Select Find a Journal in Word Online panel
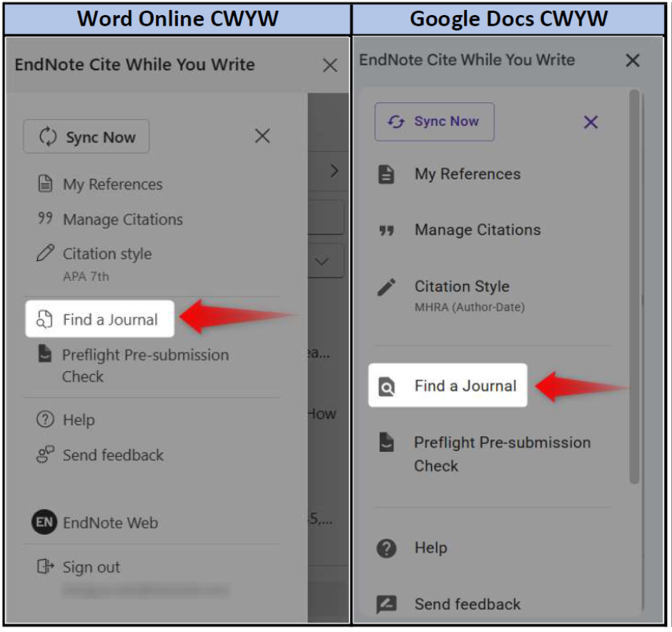The width and height of the screenshot is (672, 632). [x=100, y=319]
